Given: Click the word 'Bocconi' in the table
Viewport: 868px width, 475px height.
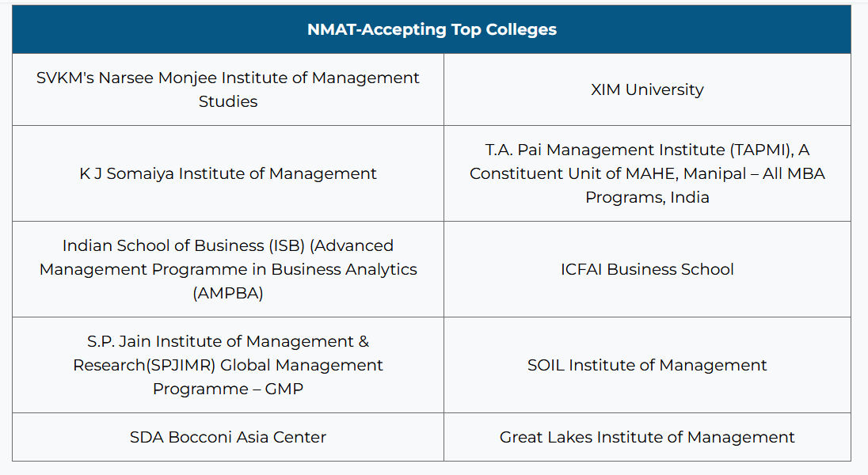Looking at the screenshot, I should (200, 437).
